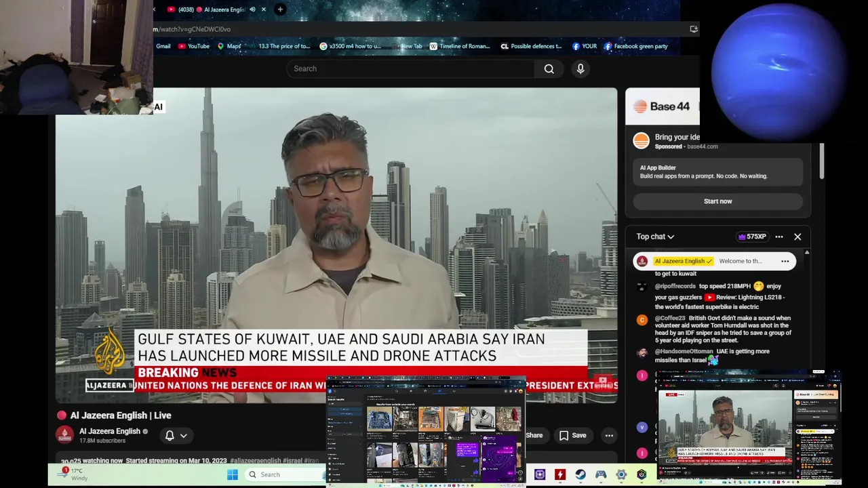Click the '17.8M subscribers' text

[102, 441]
